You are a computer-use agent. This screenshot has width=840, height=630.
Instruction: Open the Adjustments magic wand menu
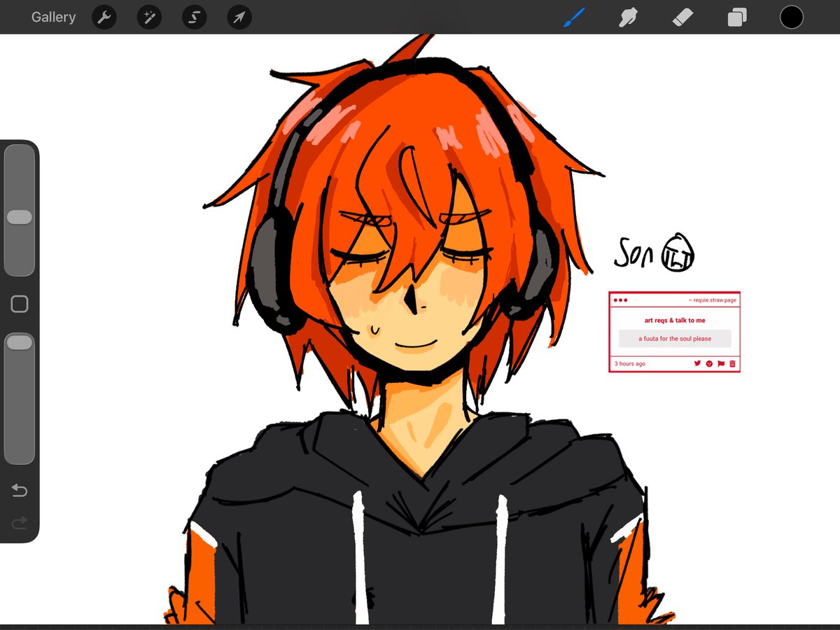point(149,17)
